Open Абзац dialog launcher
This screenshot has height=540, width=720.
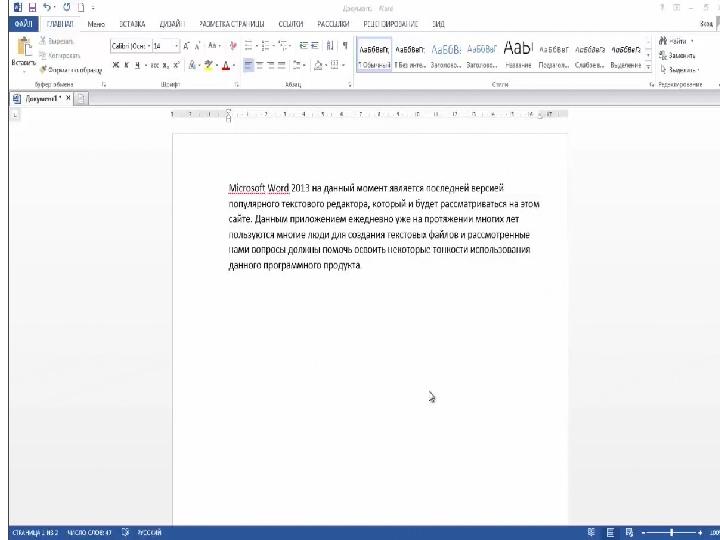pyautogui.click(x=349, y=84)
